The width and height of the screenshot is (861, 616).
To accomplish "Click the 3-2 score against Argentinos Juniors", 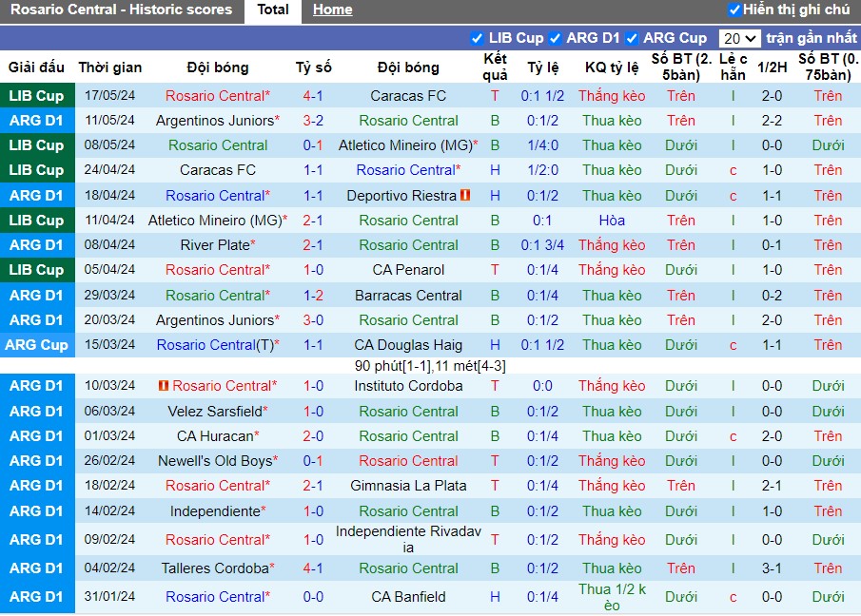I will click(x=313, y=121).
